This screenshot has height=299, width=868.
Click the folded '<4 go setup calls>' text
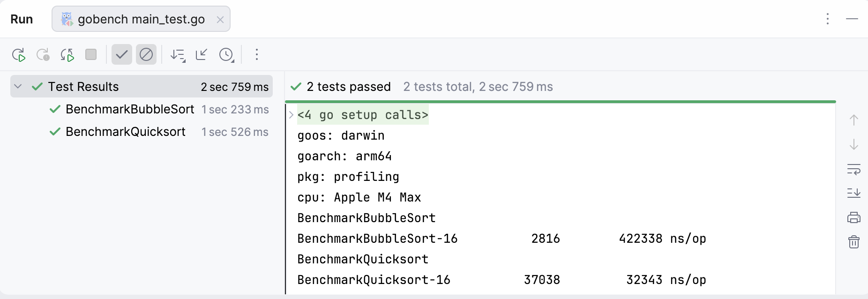tap(363, 115)
